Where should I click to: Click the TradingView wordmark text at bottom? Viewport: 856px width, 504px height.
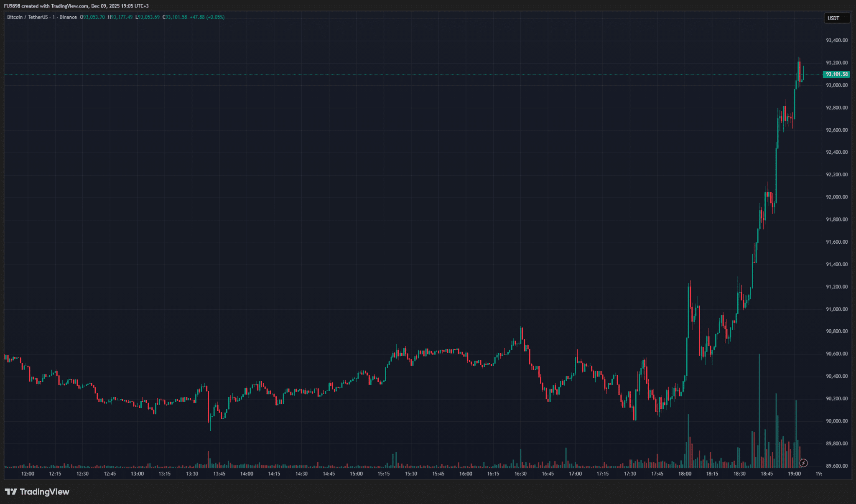coord(44,492)
